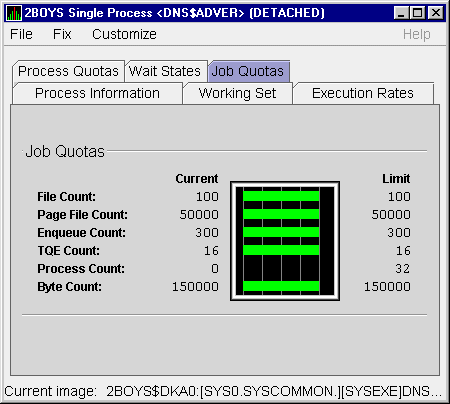Image resolution: width=450 pixels, height=404 pixels.
Task: Click the File Count green bar
Action: (x=281, y=196)
